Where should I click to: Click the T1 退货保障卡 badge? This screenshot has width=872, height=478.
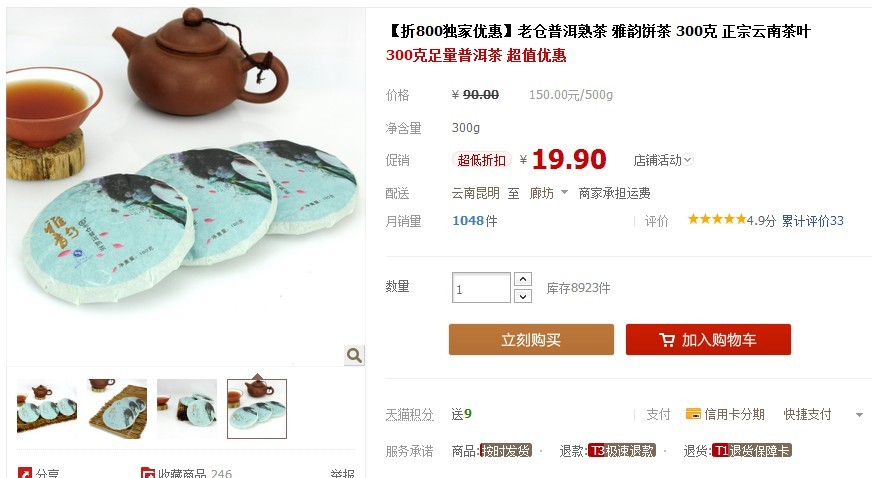click(751, 451)
